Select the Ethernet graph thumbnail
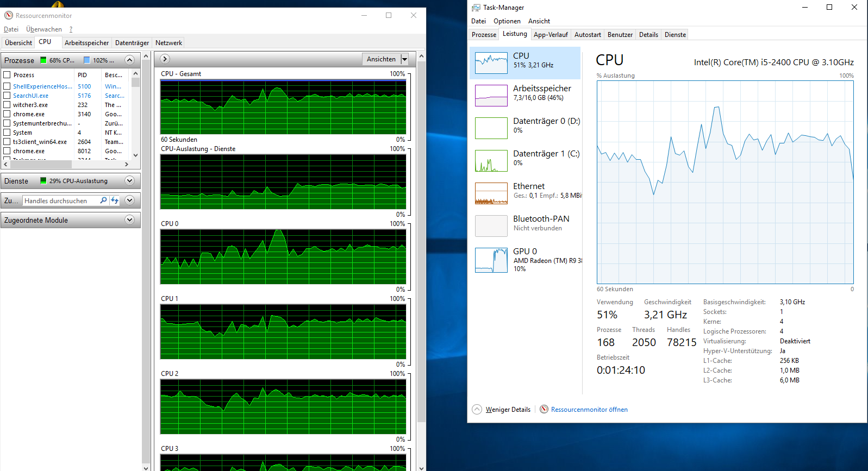 tap(491, 193)
